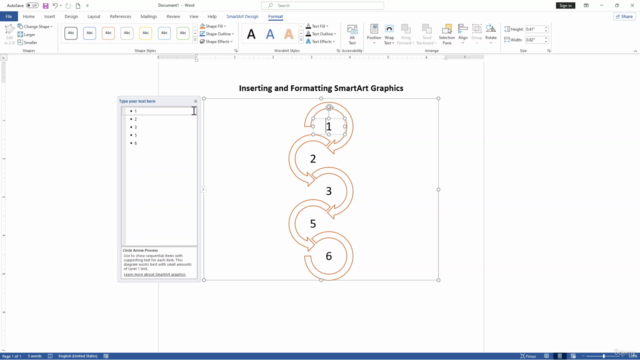Image resolution: width=640 pixels, height=360 pixels.
Task: Open the Shape Outline dropdown
Action: pyautogui.click(x=217, y=34)
